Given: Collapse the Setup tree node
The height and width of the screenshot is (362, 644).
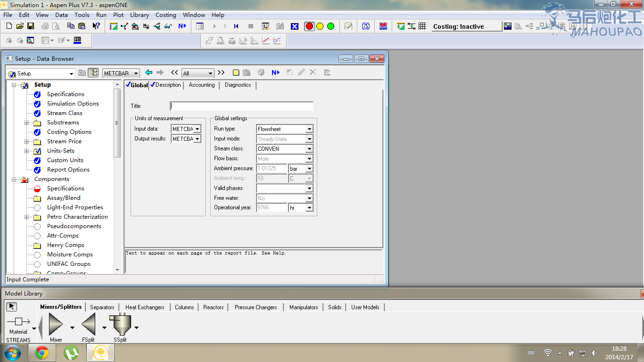Looking at the screenshot, I should tap(14, 85).
